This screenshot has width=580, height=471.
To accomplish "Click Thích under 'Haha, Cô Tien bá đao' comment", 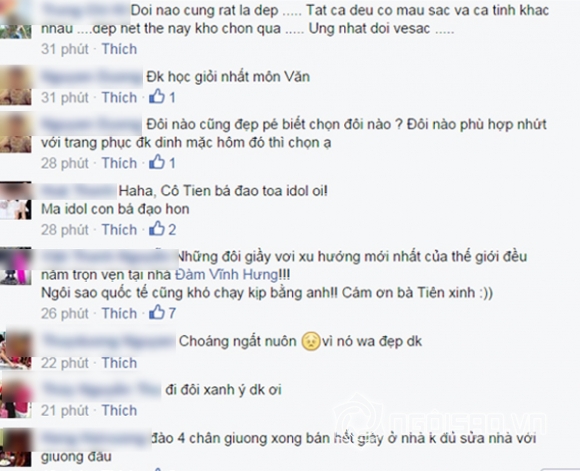I will point(119,230).
